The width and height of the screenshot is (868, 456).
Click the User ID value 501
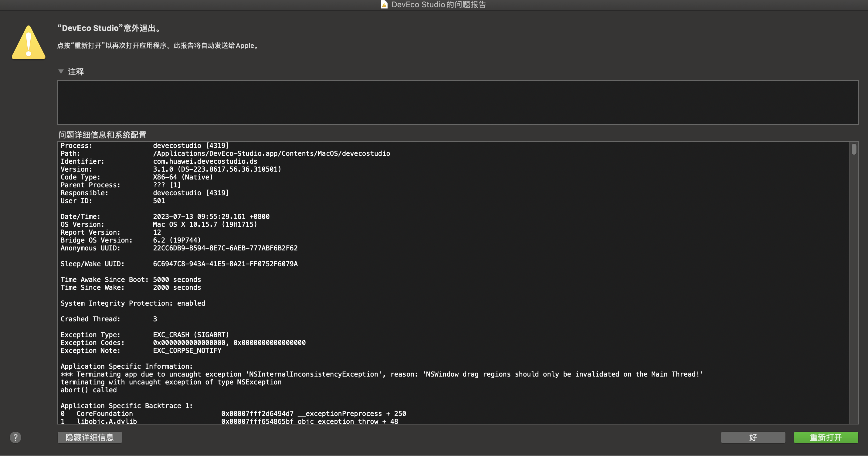pyautogui.click(x=159, y=201)
